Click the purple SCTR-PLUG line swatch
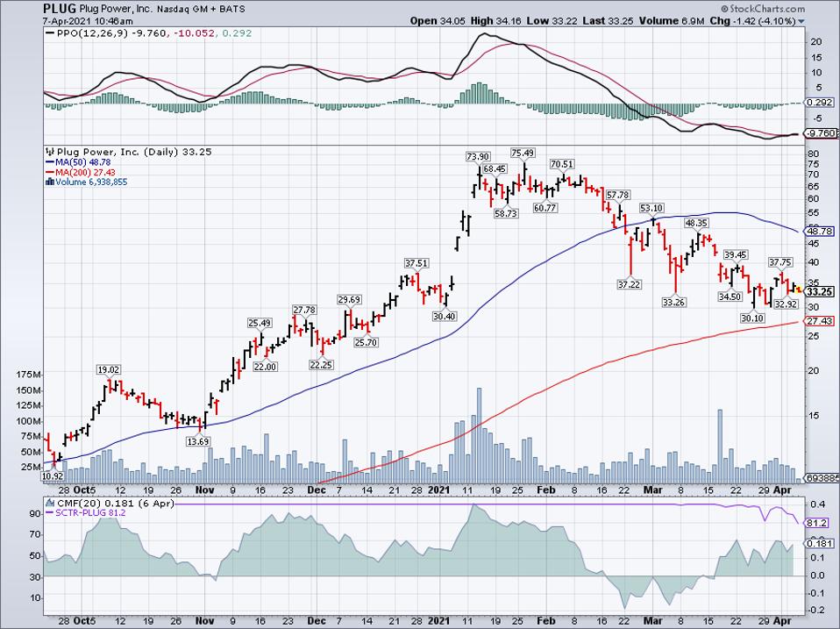Image resolution: width=840 pixels, height=629 pixels. pos(50,513)
